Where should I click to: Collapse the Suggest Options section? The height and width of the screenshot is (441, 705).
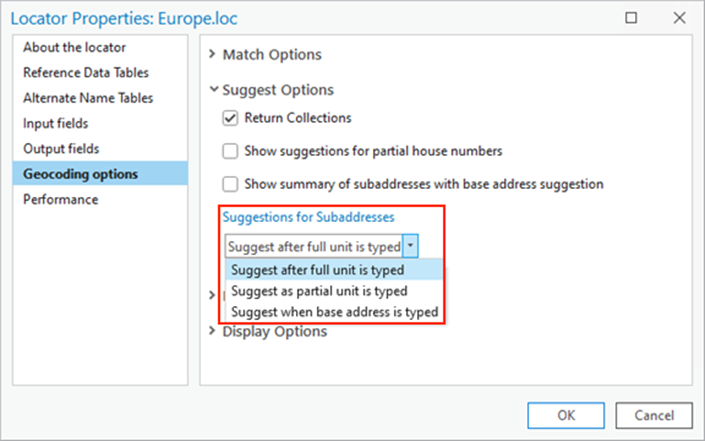pyautogui.click(x=213, y=89)
